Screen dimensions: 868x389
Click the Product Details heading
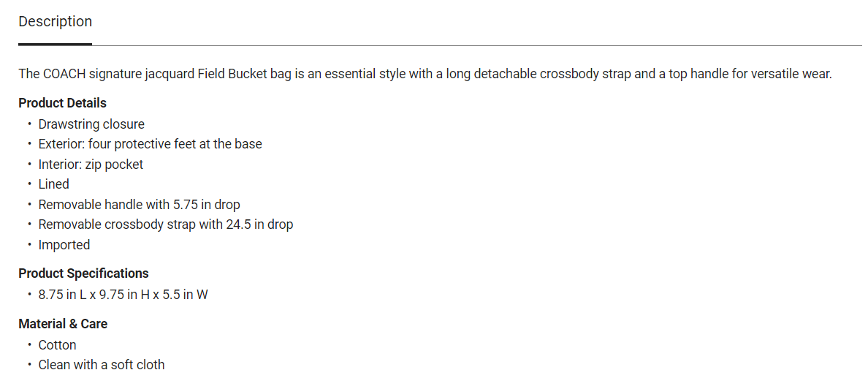62,103
